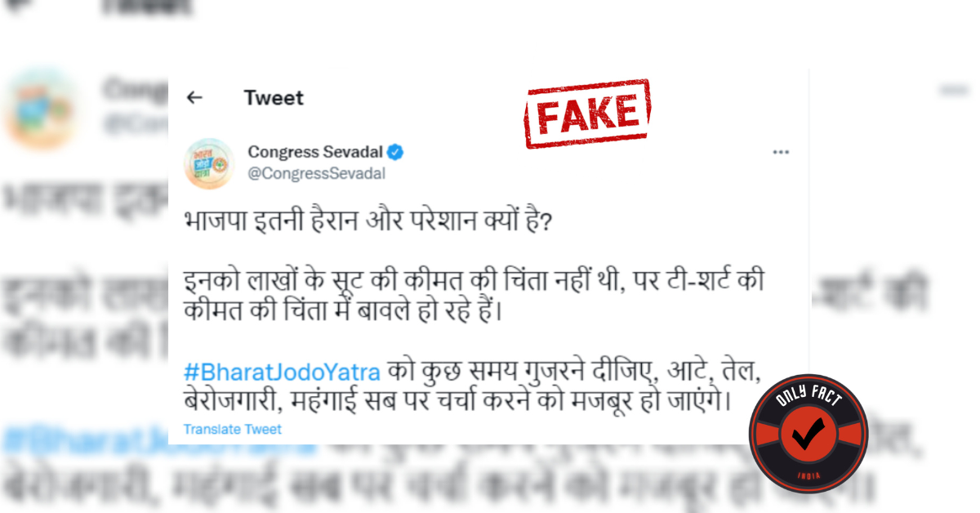The image size is (980, 513).
Task: Open the #BharatJodoYatra hashtag link
Action: 283,372
